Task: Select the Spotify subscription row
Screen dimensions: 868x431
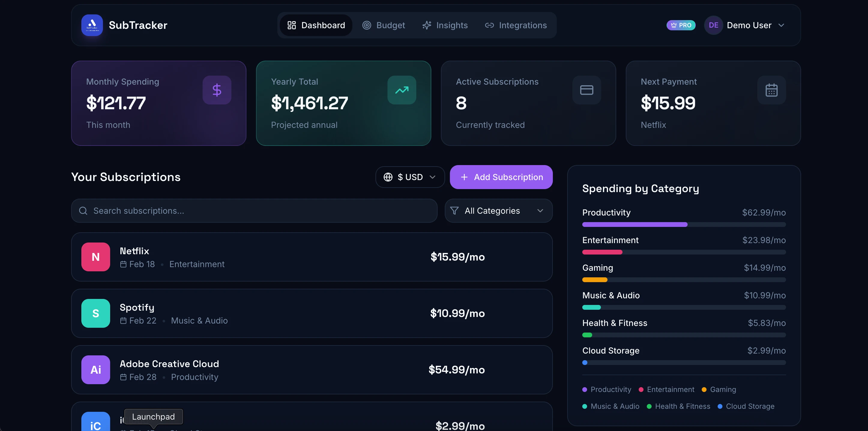Action: 311,313
